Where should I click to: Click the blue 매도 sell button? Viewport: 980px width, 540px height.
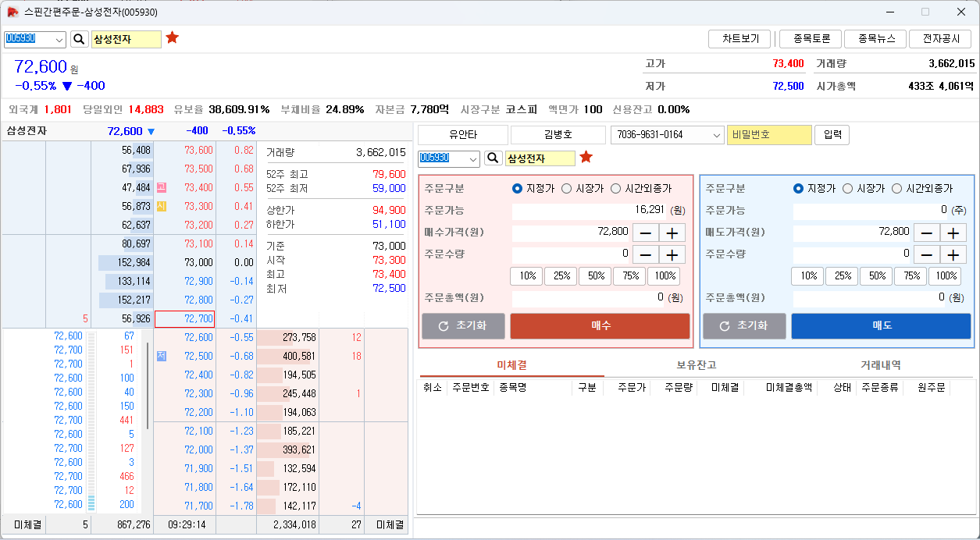(x=882, y=326)
